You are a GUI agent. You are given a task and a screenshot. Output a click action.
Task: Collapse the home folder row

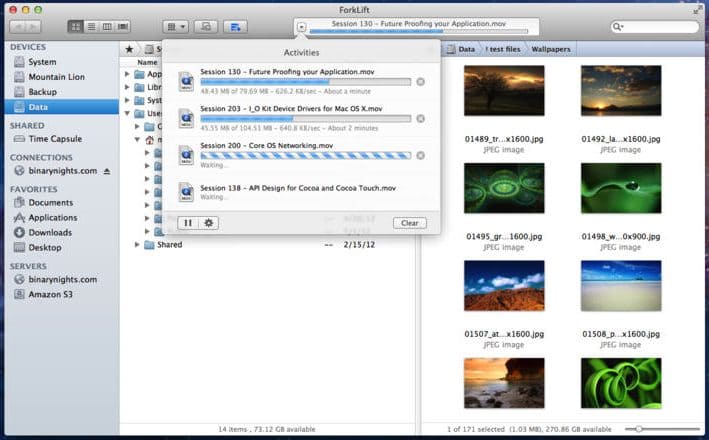[x=137, y=140]
